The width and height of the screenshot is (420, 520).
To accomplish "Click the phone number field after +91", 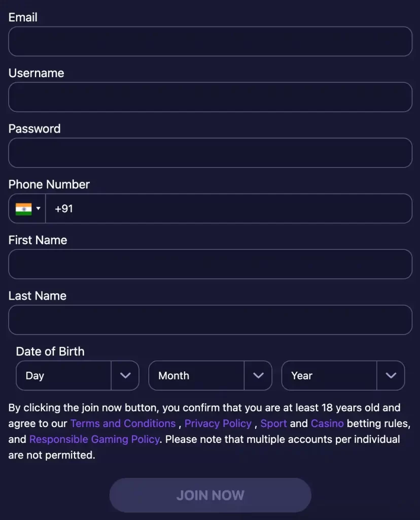I will click(152, 209).
